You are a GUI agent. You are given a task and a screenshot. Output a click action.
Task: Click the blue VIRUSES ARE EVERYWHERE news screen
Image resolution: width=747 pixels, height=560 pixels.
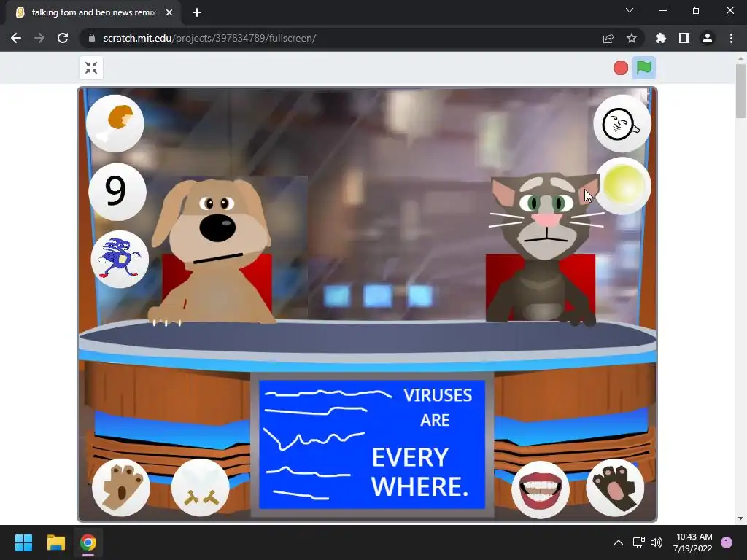point(372,444)
